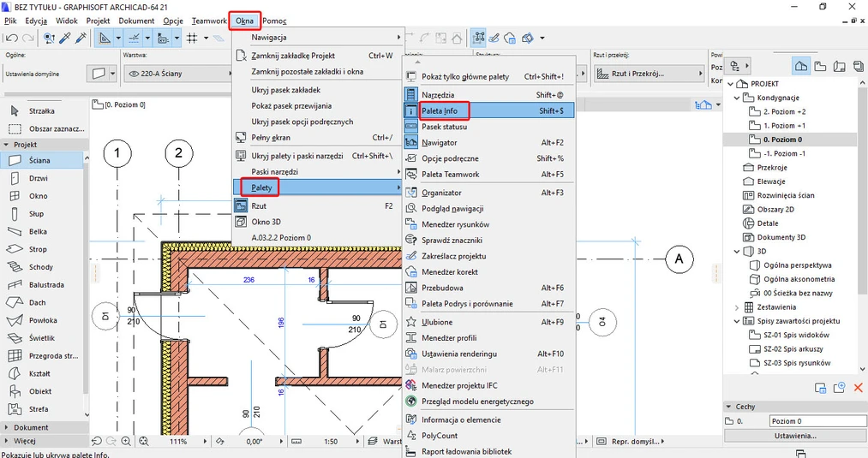The width and height of the screenshot is (868, 458).
Task: Toggle Ulubione favorites palette entry
Action: 489,322
